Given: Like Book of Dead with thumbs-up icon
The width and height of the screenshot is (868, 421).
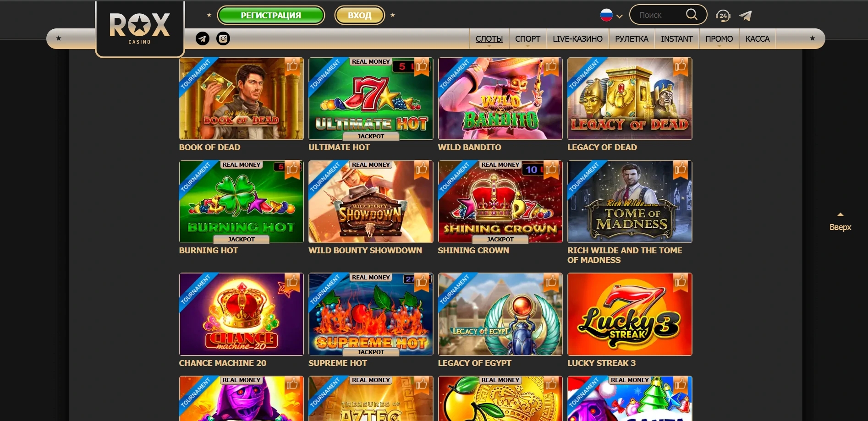Looking at the screenshot, I should [x=292, y=66].
